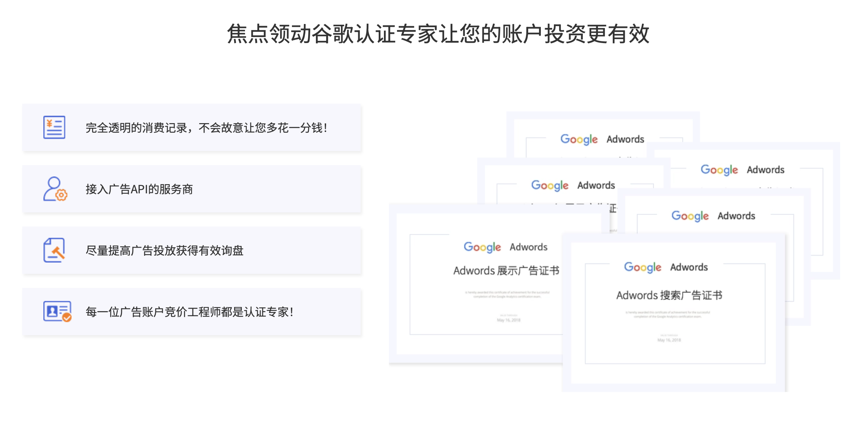Open the 接入广告API的服务商 item
This screenshot has height=422, width=868.
pos(139,189)
